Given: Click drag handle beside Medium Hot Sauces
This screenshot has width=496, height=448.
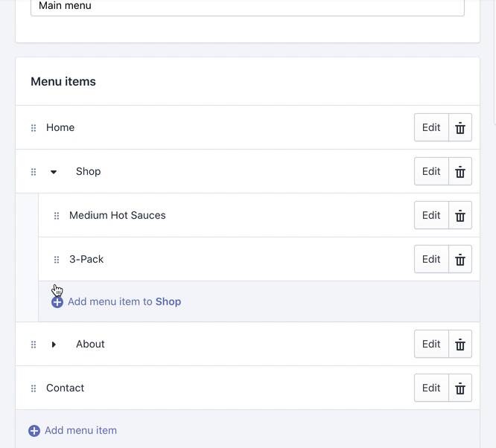Looking at the screenshot, I should [57, 216].
